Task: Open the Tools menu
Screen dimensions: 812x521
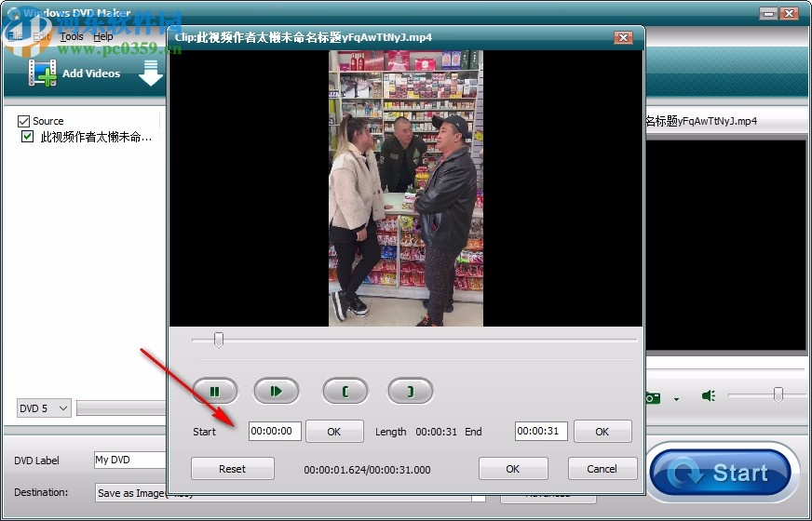Action: [x=72, y=36]
